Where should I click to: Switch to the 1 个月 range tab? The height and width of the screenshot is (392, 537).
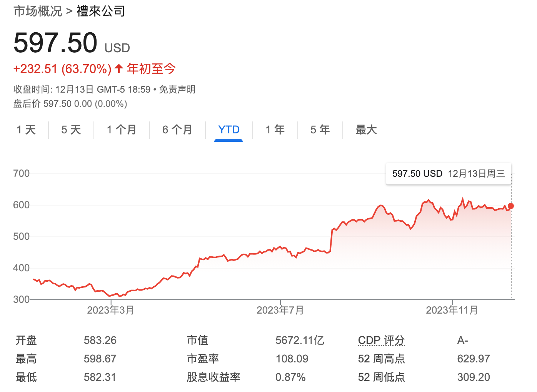[x=122, y=130]
